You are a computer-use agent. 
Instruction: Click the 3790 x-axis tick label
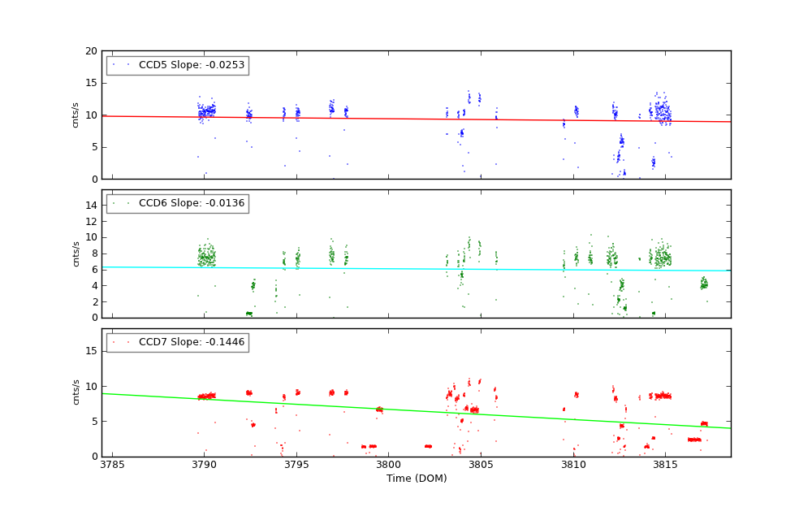[204, 466]
